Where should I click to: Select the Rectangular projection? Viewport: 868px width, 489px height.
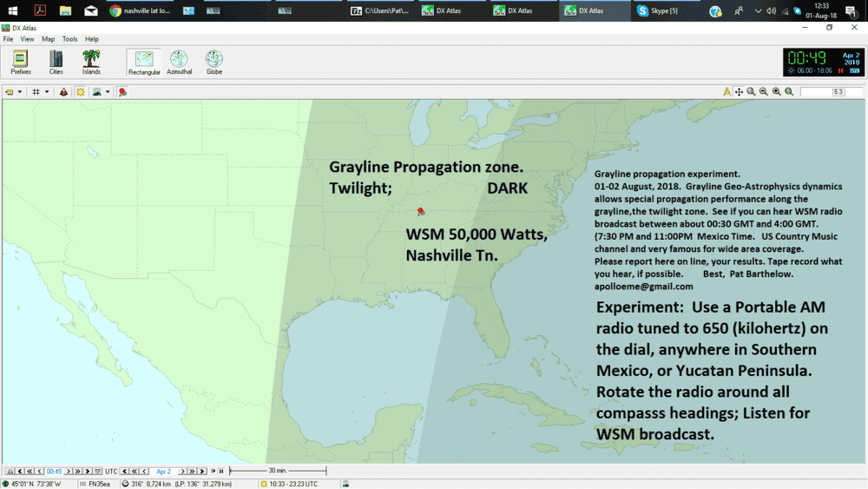click(x=144, y=62)
